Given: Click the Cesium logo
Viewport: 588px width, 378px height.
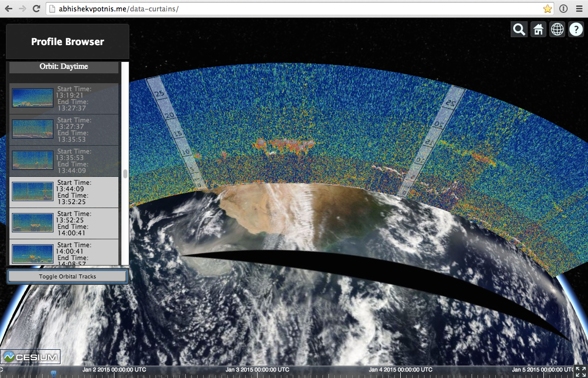Looking at the screenshot, I should tap(30, 357).
